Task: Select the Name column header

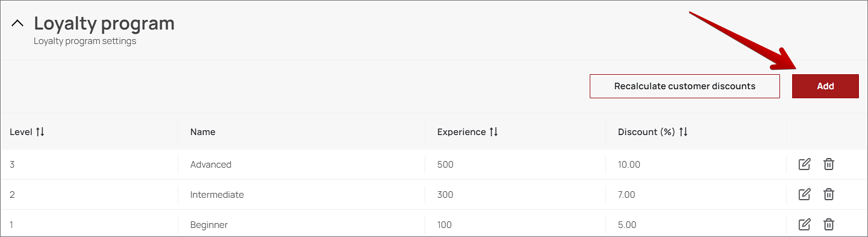Action: [x=202, y=131]
